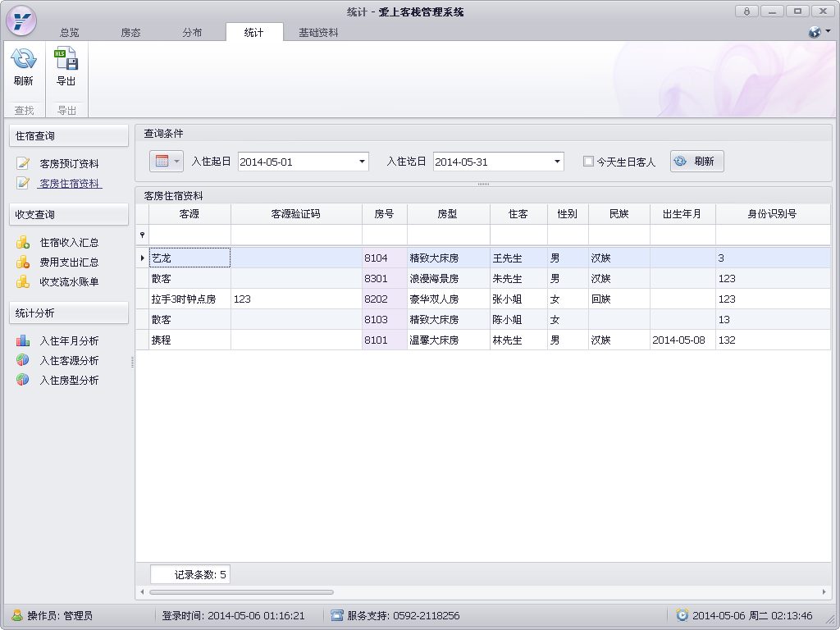Click the Refresh (刷新) ribbon icon
840x630 pixels.
pyautogui.click(x=23, y=66)
